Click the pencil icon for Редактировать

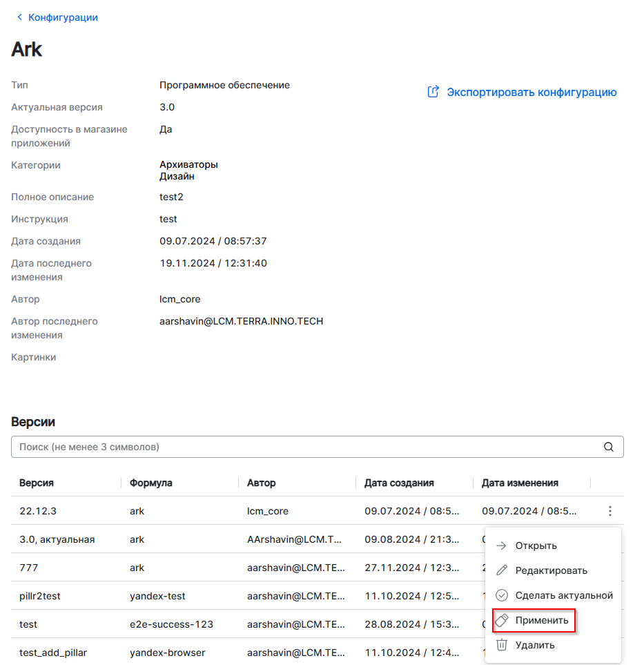point(502,570)
